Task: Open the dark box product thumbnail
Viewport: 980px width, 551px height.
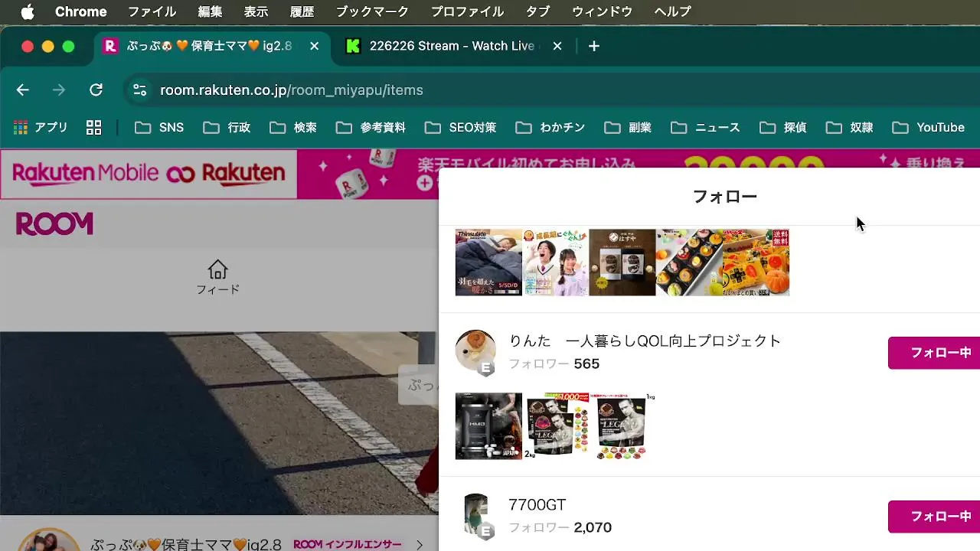Action: pyautogui.click(x=622, y=262)
